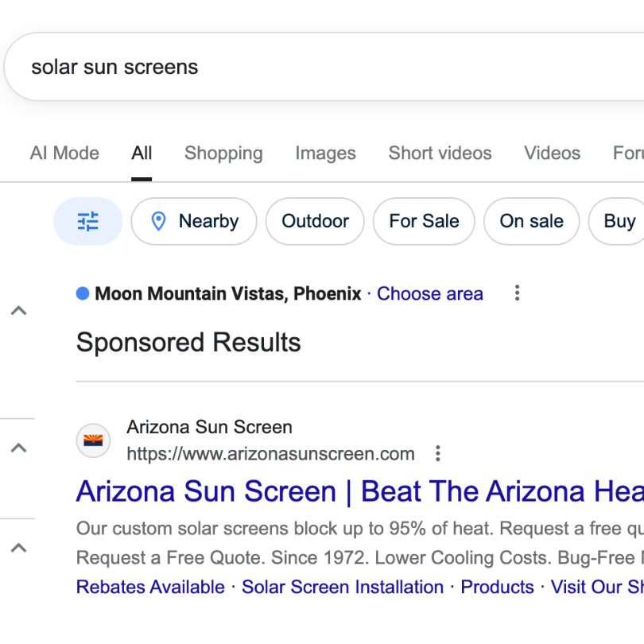
Task: Click the Choose area link
Action: click(430, 293)
